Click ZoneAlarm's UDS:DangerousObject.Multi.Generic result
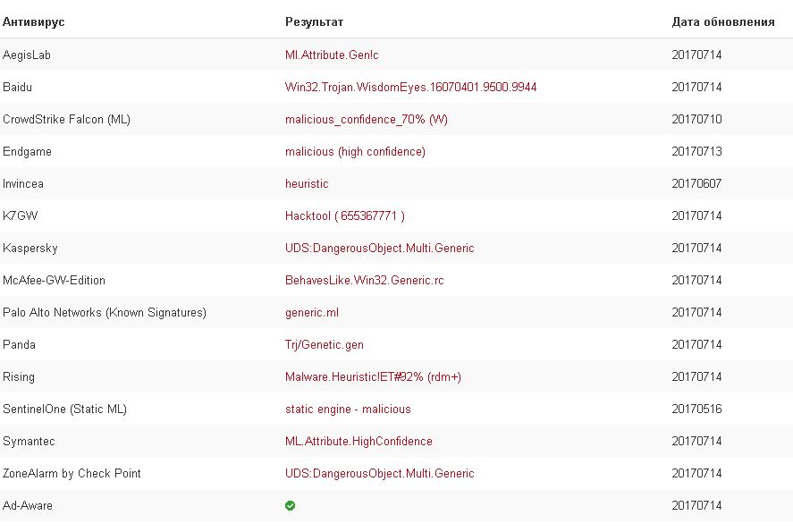Screen dimensions: 793x532 [x=379, y=474]
